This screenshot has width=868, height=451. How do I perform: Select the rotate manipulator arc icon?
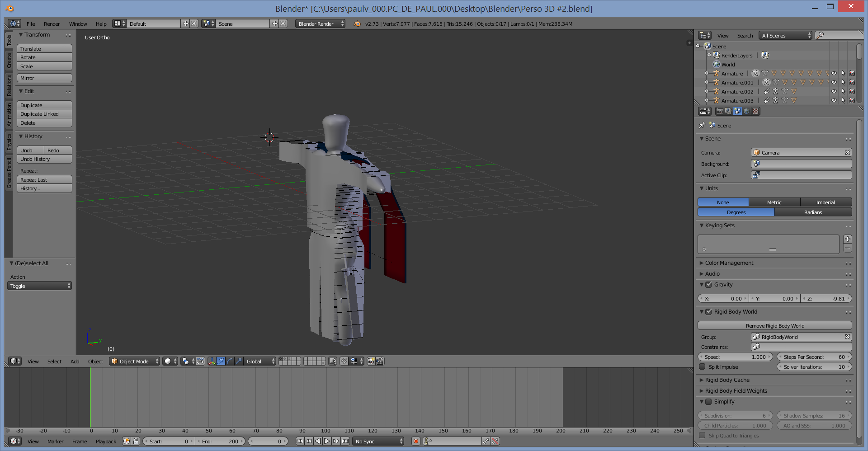click(230, 361)
